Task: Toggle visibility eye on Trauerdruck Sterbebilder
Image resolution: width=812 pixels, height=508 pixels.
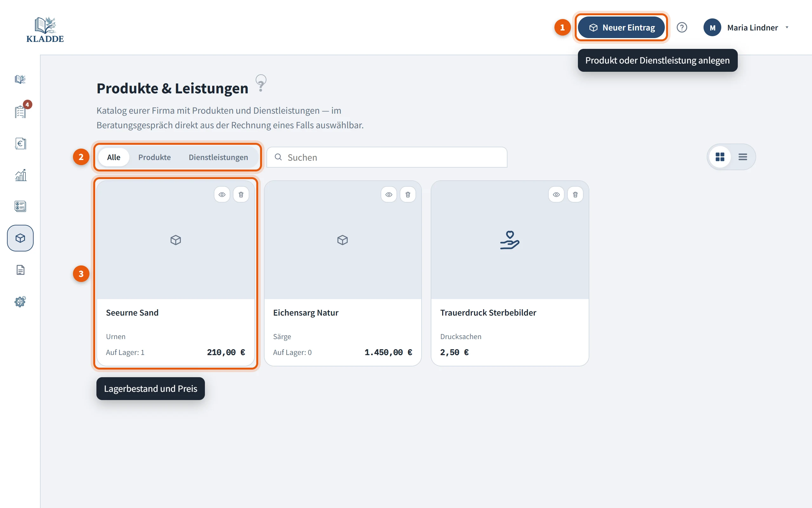Action: (556, 195)
